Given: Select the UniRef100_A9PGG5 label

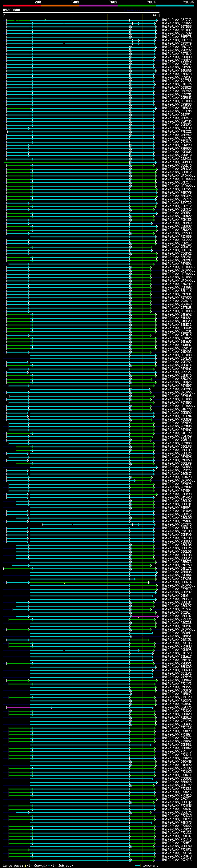Looking at the screenshot, I should 177,149.
